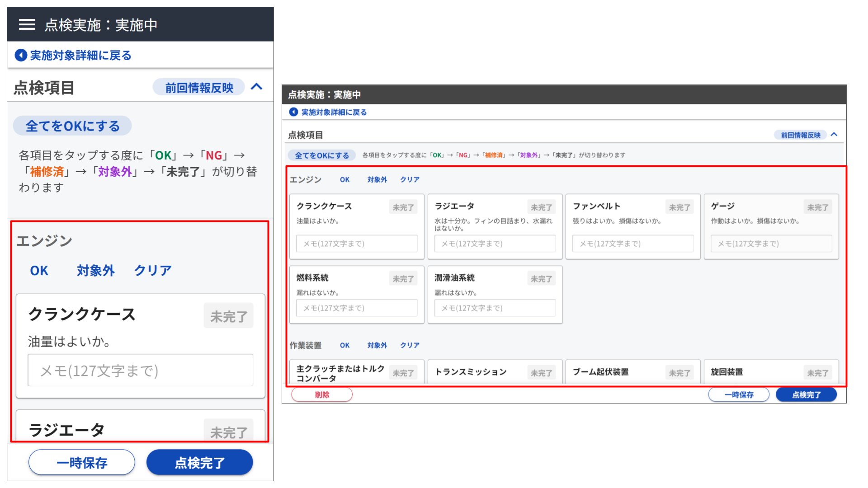Image resolution: width=868 pixels, height=488 pixels.
Task: Toggle 潤滑油系統 status badge
Action: coord(541,278)
